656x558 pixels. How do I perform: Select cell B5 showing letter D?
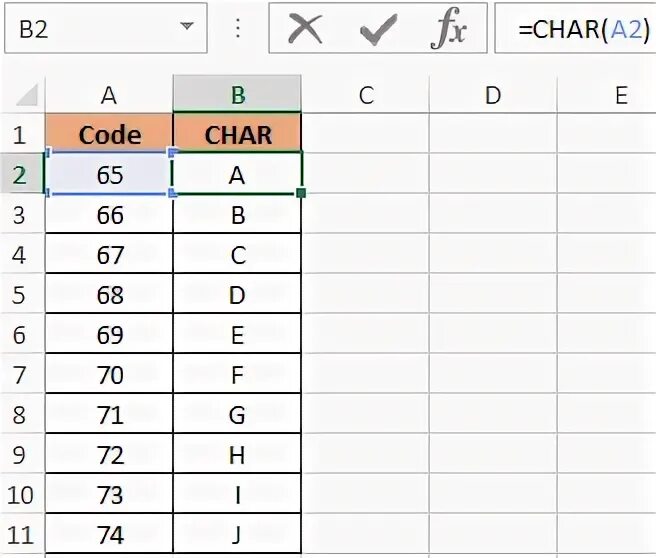(x=237, y=293)
